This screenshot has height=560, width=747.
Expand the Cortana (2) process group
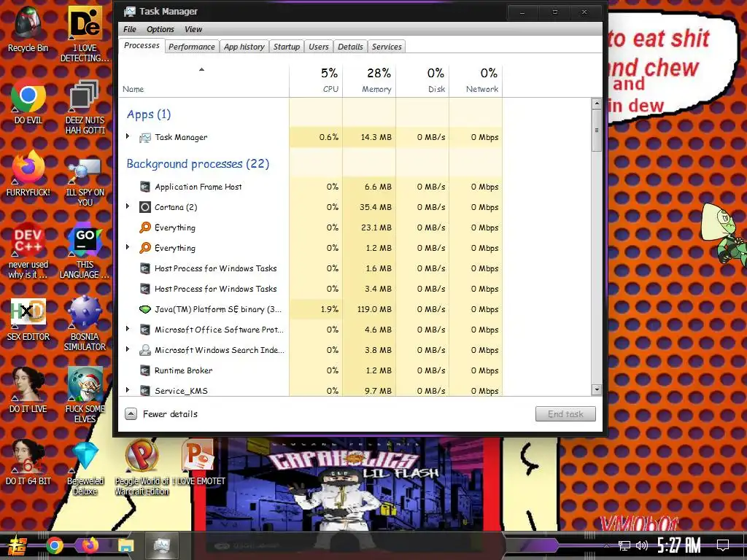click(127, 206)
